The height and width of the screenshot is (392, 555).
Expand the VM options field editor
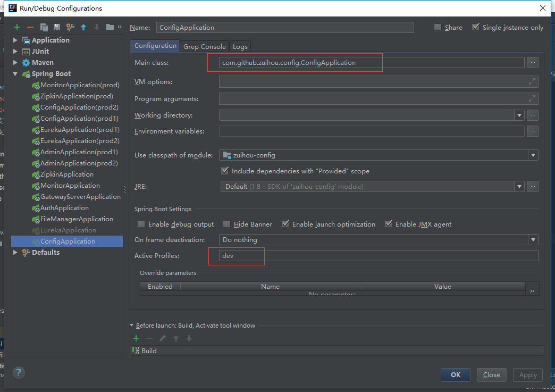(532, 82)
